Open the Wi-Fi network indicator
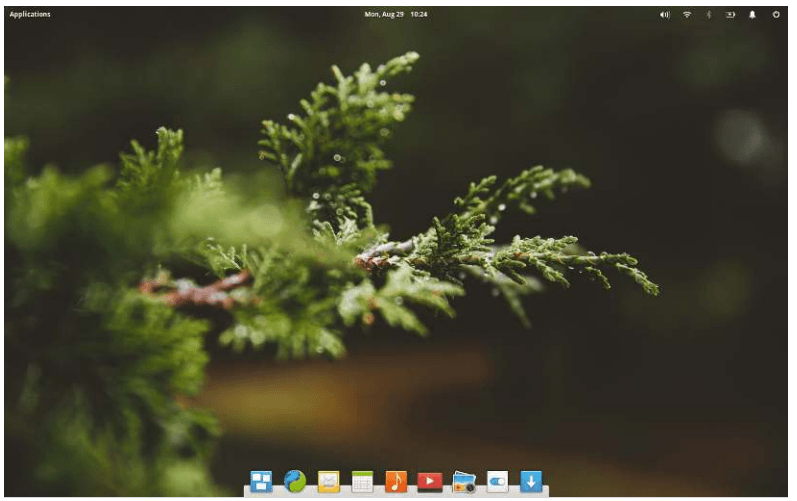Screen dimensions: 797x501 coord(687,15)
